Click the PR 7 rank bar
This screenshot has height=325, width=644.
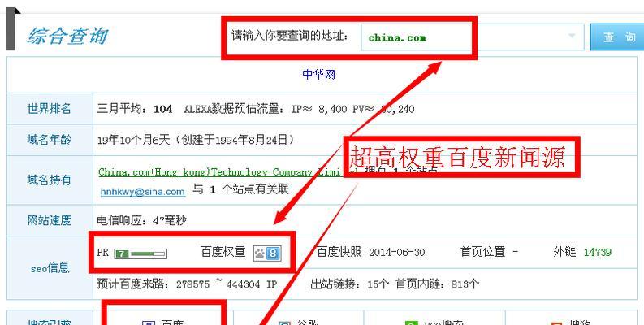(140, 253)
